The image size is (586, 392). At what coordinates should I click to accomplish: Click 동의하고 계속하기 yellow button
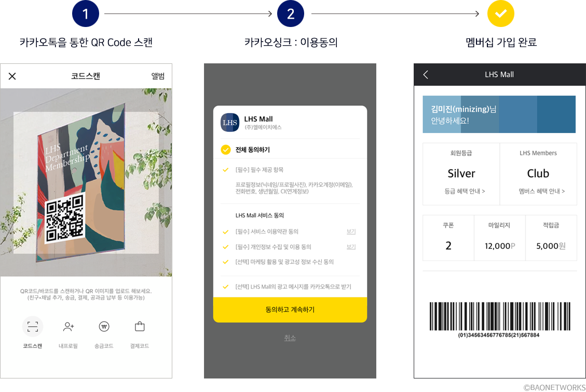(x=290, y=310)
